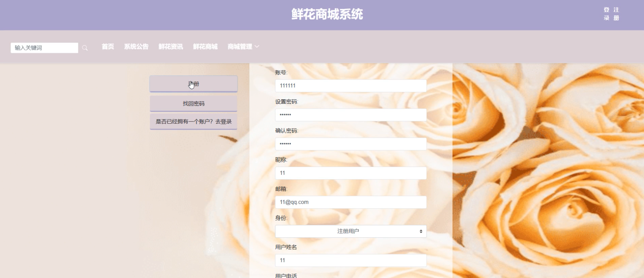Click the 确认密码 password field

(x=350, y=144)
